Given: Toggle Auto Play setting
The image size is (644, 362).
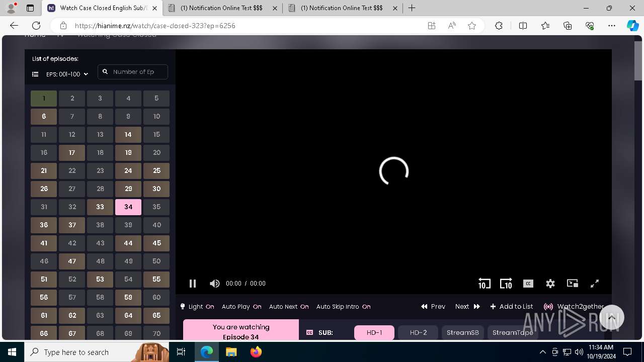Looking at the screenshot, I should point(242,307).
